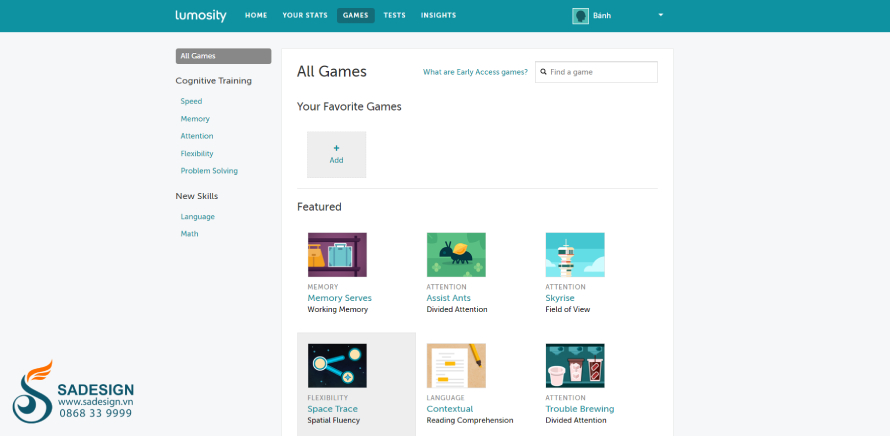890x436 pixels.
Task: Open the Insights tab
Action: [x=438, y=16]
